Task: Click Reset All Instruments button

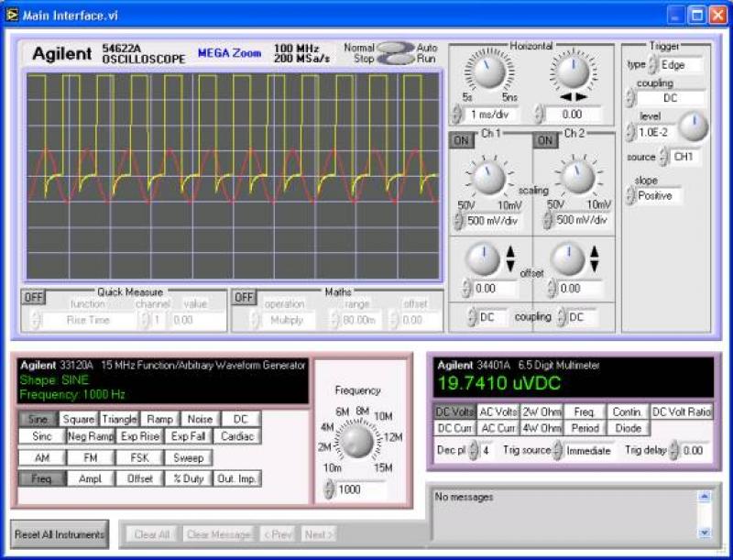Action: [x=60, y=534]
